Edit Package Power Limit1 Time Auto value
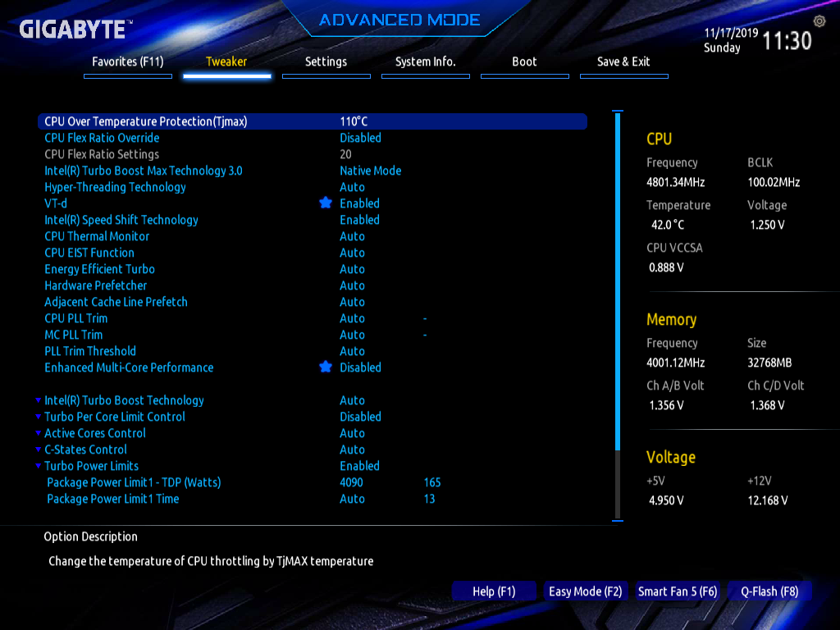Viewport: 840px width, 630px height. (352, 499)
